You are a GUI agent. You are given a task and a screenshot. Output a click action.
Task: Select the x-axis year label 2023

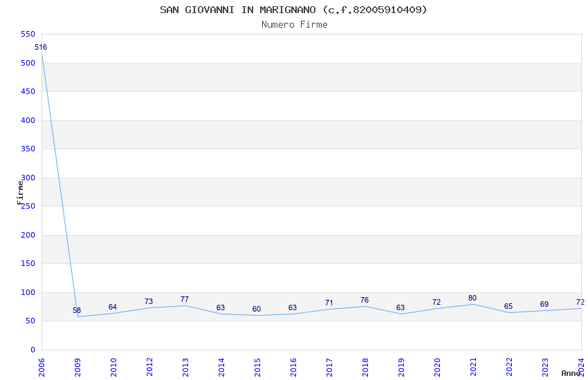(x=546, y=368)
